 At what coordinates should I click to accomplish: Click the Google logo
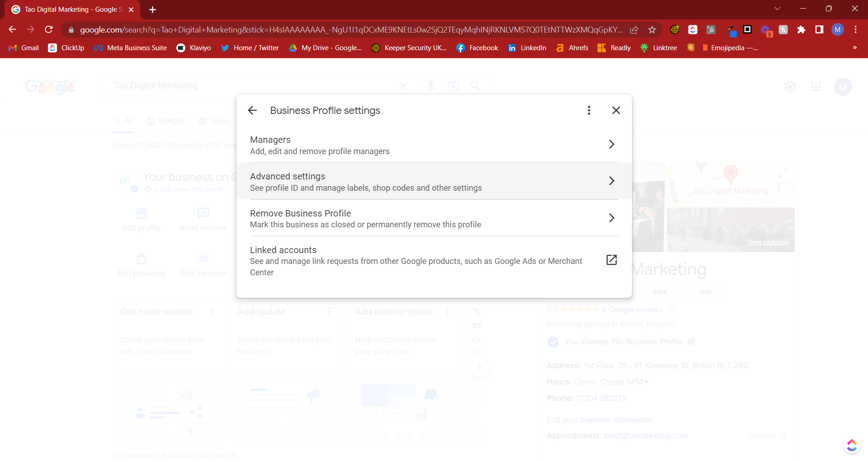coord(50,86)
